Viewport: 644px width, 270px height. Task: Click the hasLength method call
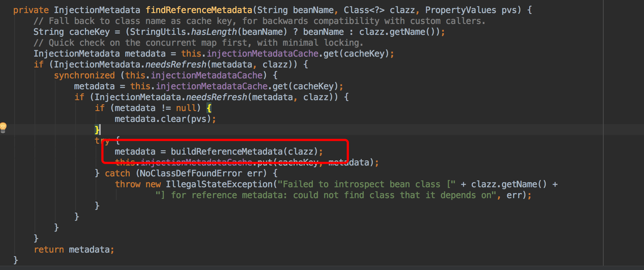point(214,32)
